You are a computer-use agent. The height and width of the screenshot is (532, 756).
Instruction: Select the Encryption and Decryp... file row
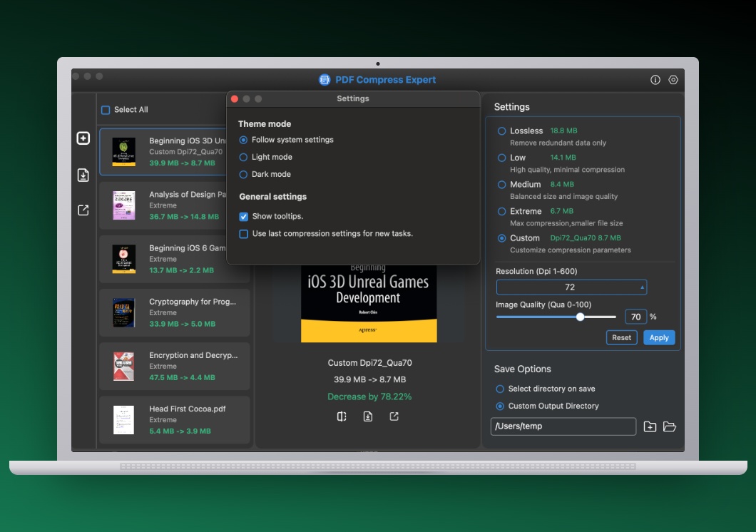(175, 367)
